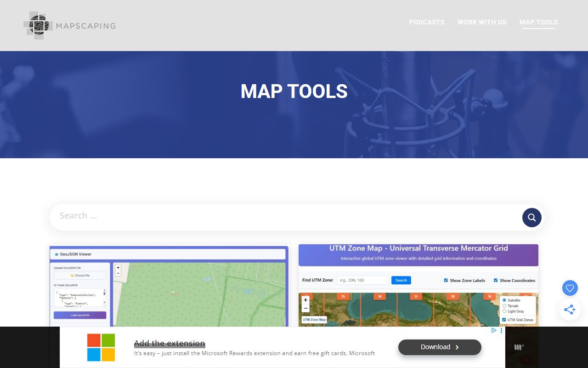Like the page using the heart icon
Image resolution: width=588 pixels, height=368 pixels.
570,288
